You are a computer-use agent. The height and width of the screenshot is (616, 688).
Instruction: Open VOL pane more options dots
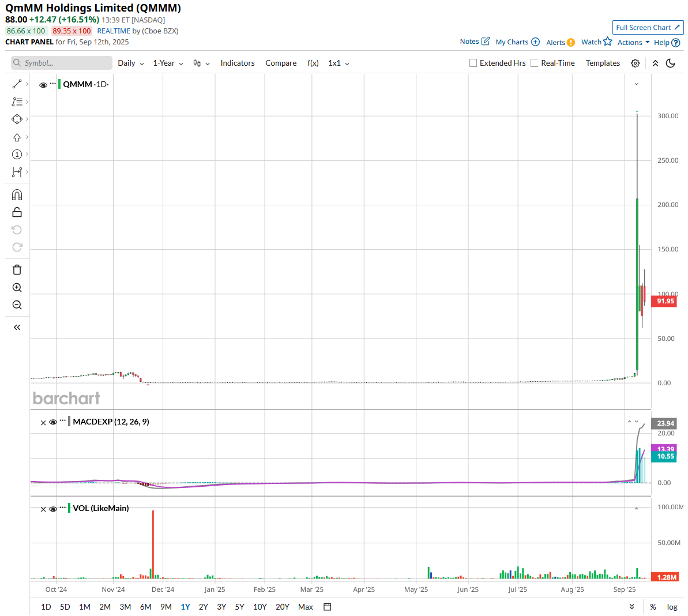[63, 508]
